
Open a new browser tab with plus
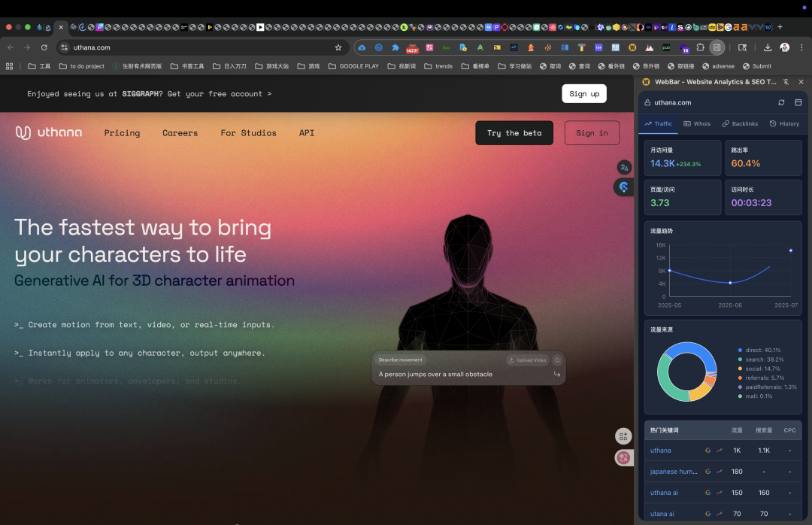pos(780,27)
